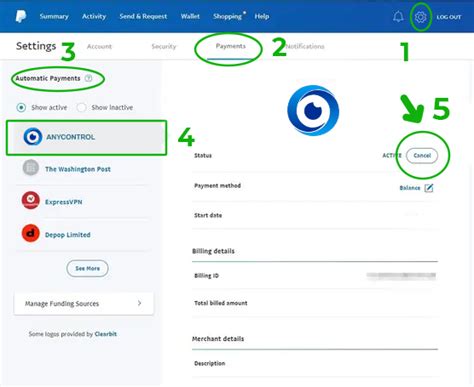
Task: Select the Show active radio button
Action: click(21, 107)
